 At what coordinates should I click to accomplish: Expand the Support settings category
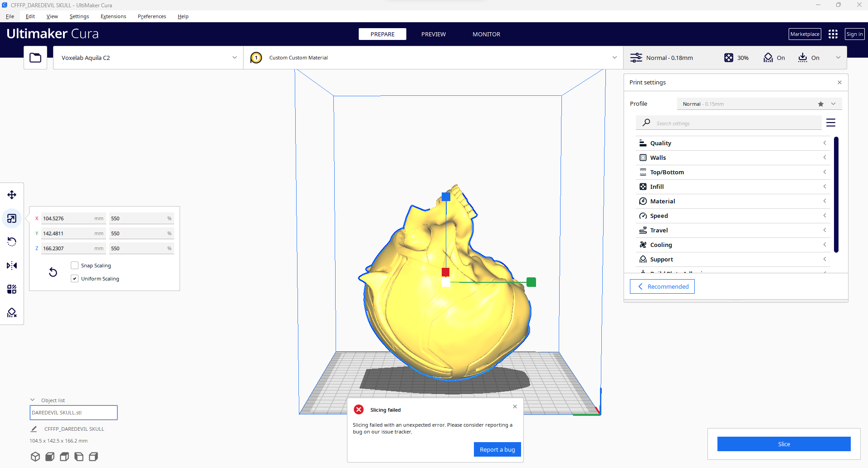[x=733, y=259]
